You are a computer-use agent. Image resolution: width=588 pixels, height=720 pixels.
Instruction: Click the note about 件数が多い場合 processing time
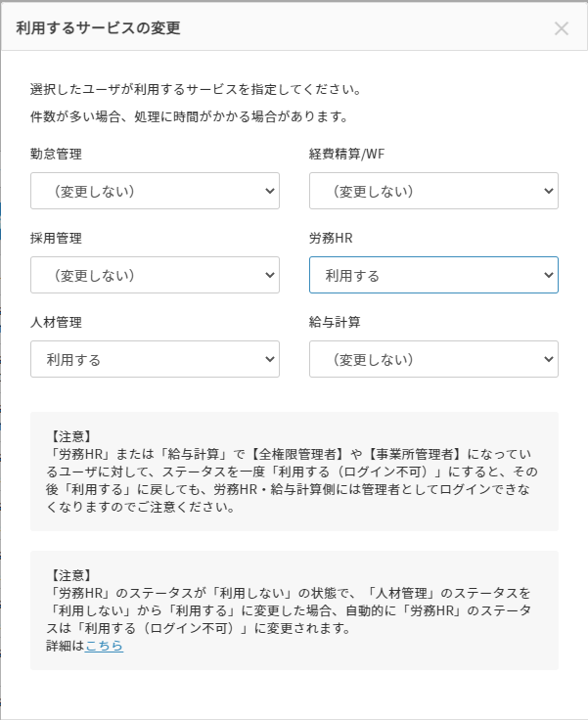(x=190, y=116)
